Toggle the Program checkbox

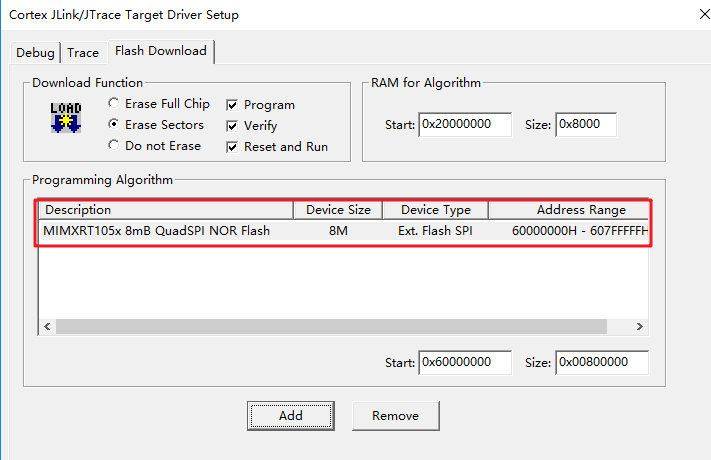click(x=233, y=105)
